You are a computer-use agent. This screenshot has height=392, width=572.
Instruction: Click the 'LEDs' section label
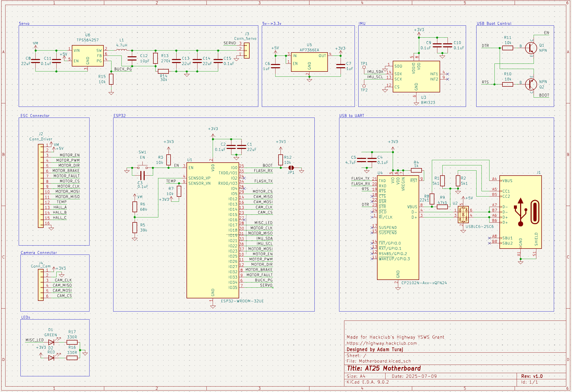click(x=26, y=317)
